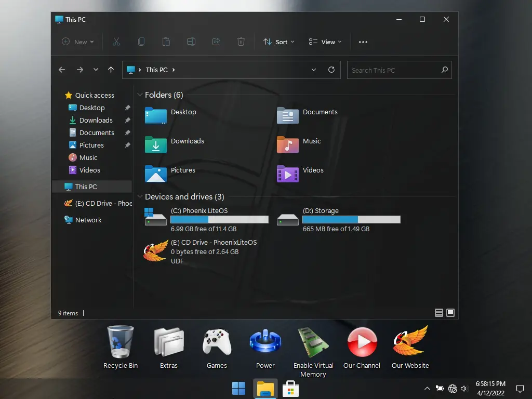Click File Explorer on the taskbar
The height and width of the screenshot is (399, 532).
click(x=265, y=389)
